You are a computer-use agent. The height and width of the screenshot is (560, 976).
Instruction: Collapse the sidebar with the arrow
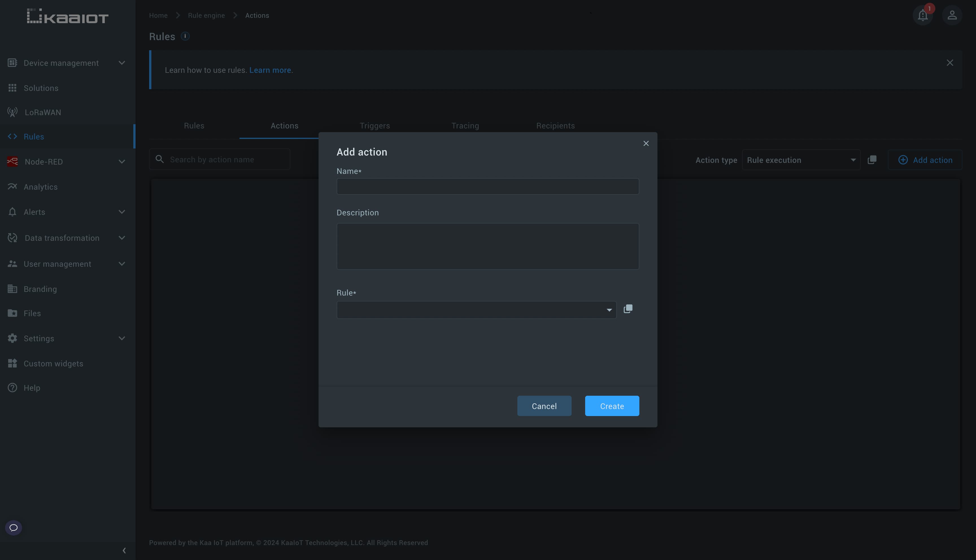click(124, 550)
